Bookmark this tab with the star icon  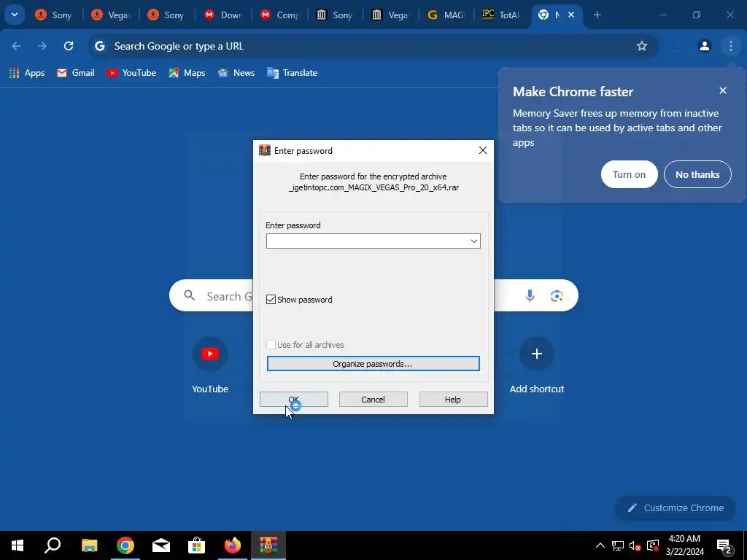642,46
